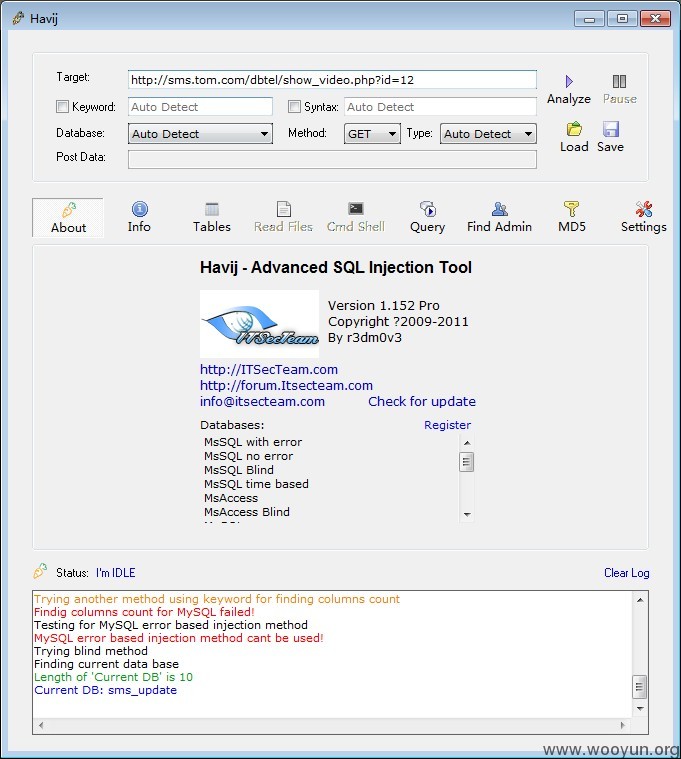Click log horizontal scroll left arrow

pos(41,725)
